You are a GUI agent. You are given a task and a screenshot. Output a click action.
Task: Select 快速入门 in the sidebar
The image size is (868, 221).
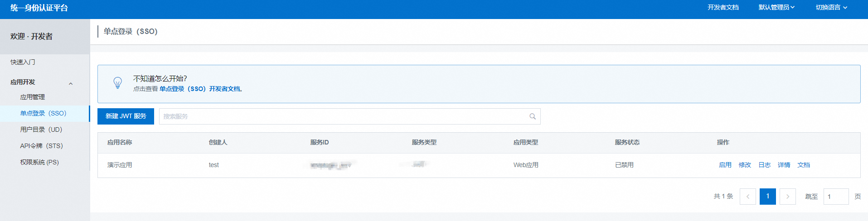pyautogui.click(x=23, y=62)
